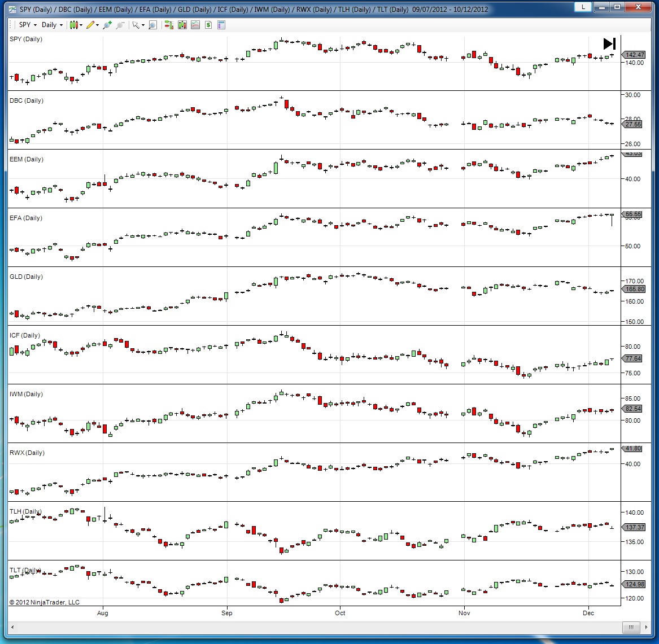The image size is (659, 644).
Task: Click the TLH (Daily) panel label
Action: coord(25,512)
